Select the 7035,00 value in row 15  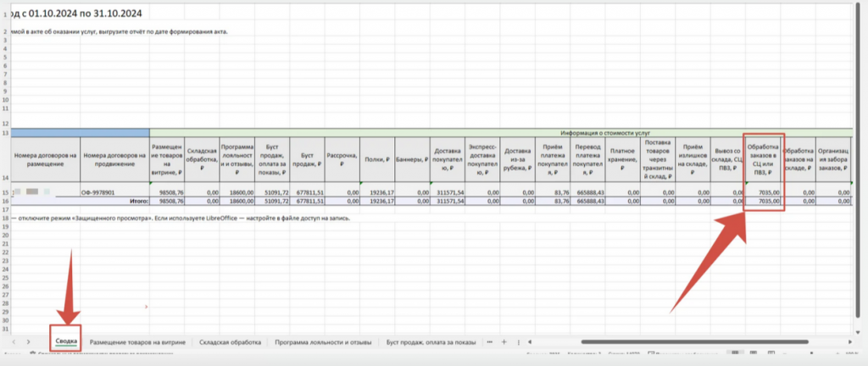pos(764,193)
